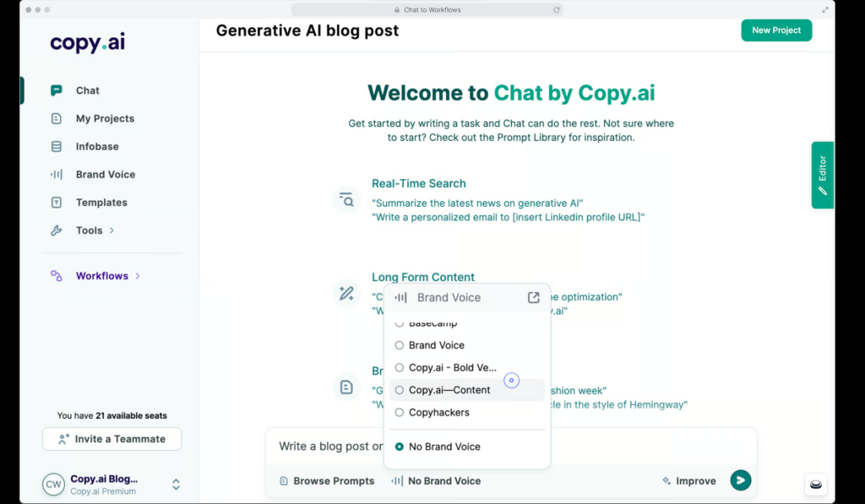Click the expand fullscreen icon top right
This screenshot has width=865, height=504.
pyautogui.click(x=825, y=9)
